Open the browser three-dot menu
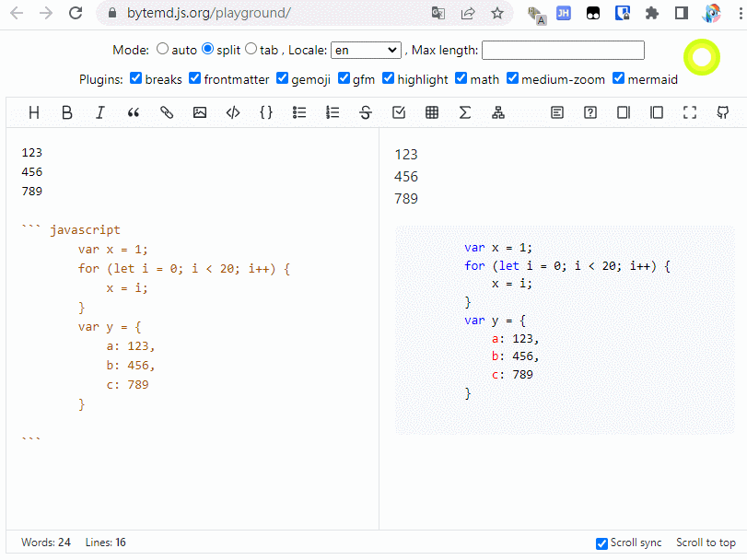Viewport: 747px width, 560px height. [741, 13]
